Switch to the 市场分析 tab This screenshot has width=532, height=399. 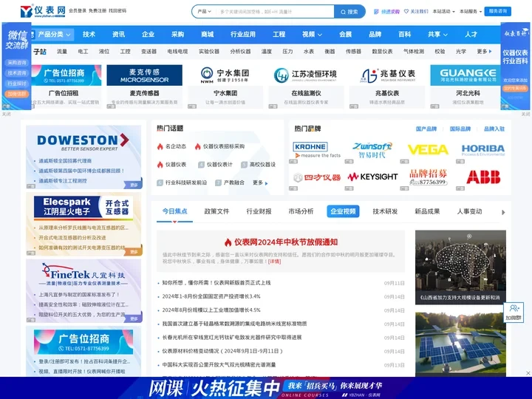pos(301,211)
